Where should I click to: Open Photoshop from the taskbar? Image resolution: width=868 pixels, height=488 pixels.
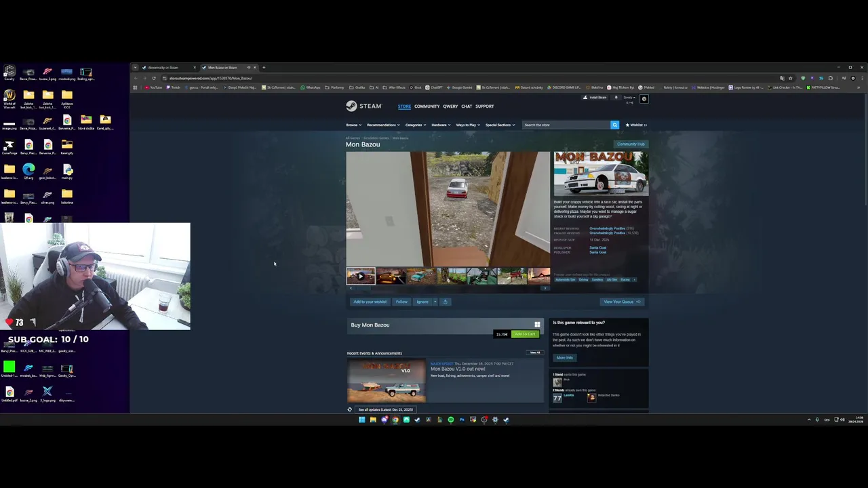pyautogui.click(x=462, y=420)
